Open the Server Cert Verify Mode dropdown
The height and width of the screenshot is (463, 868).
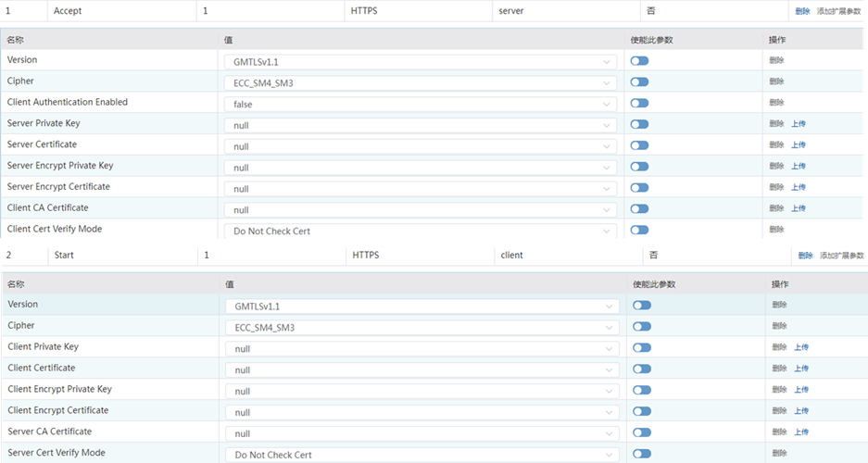coord(422,455)
